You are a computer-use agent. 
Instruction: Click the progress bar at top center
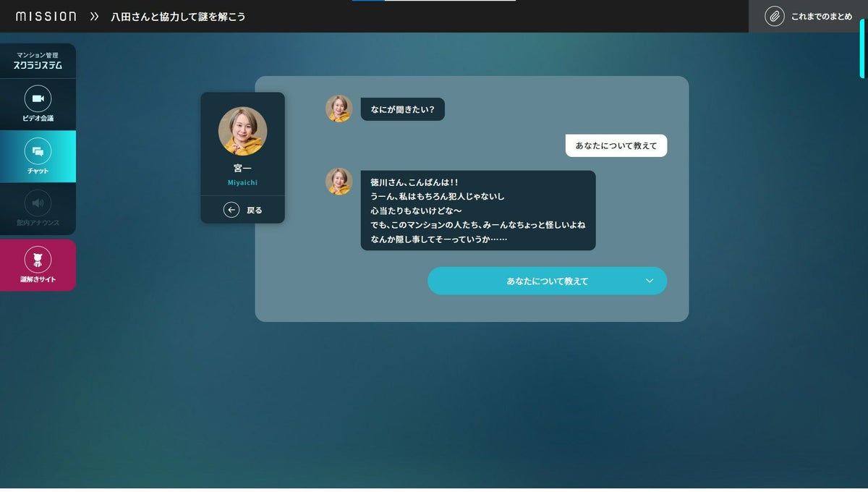tap(434, 1)
